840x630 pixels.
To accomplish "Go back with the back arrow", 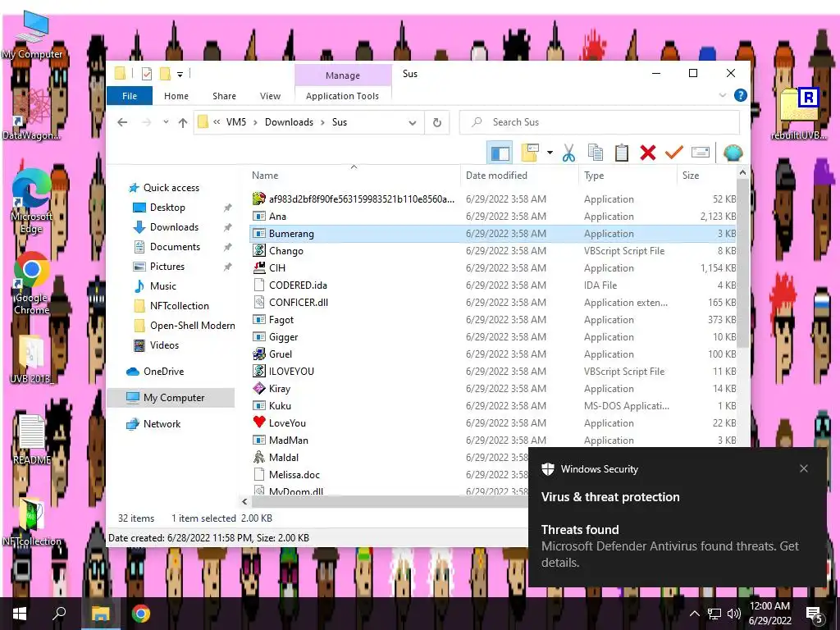I will click(123, 123).
